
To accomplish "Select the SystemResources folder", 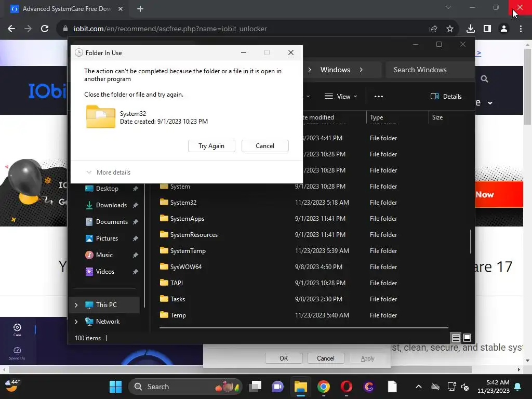I will tap(303, 235).
